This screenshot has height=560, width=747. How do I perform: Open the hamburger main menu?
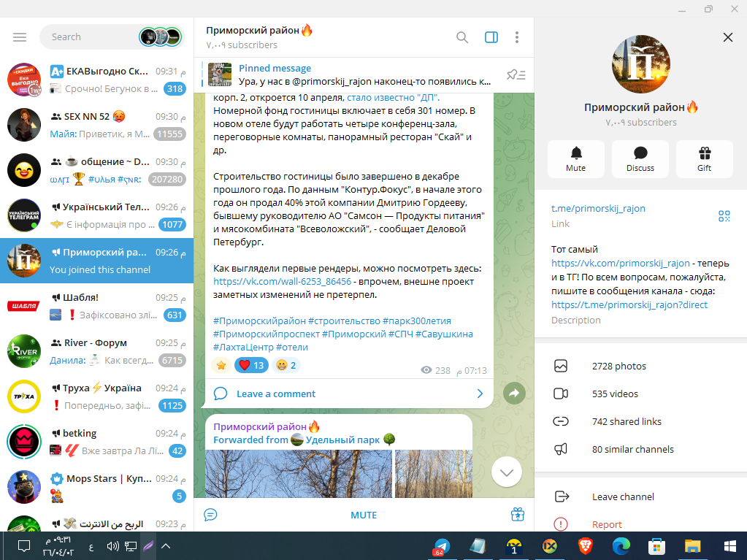(20, 37)
